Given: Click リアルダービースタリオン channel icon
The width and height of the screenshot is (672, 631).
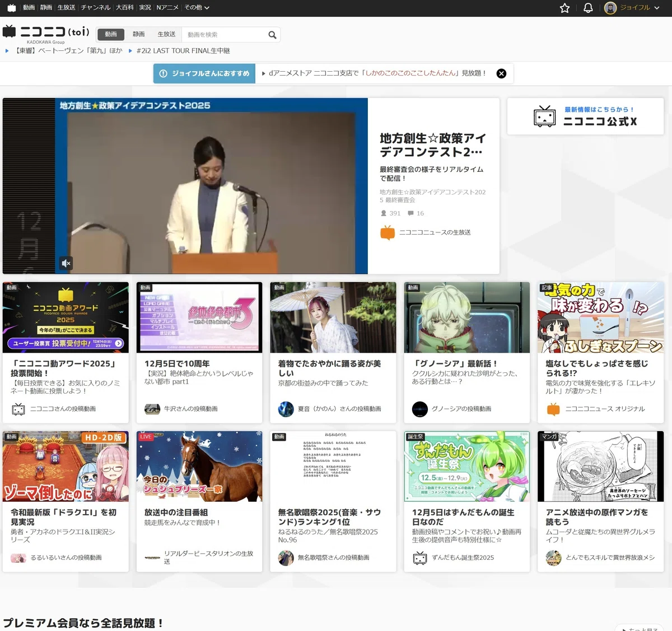Looking at the screenshot, I should coord(152,558).
